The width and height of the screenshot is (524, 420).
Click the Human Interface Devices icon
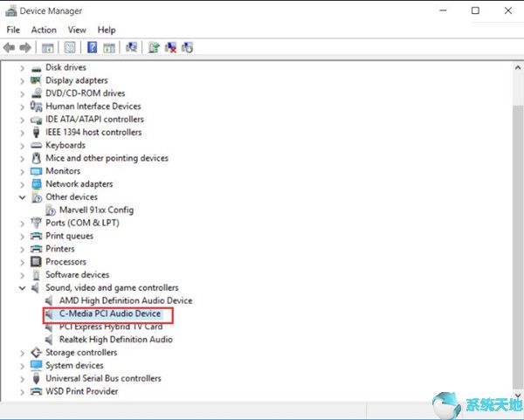click(x=36, y=107)
